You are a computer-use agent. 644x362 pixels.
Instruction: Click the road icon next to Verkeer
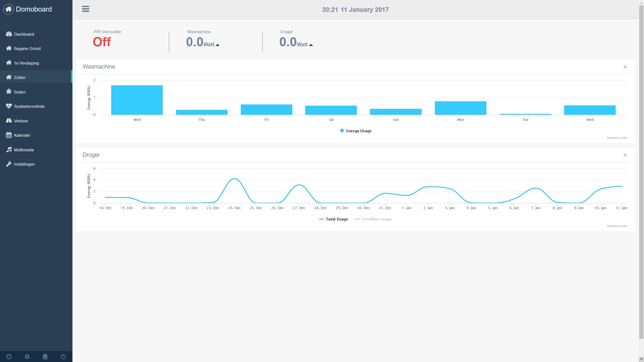(x=9, y=120)
